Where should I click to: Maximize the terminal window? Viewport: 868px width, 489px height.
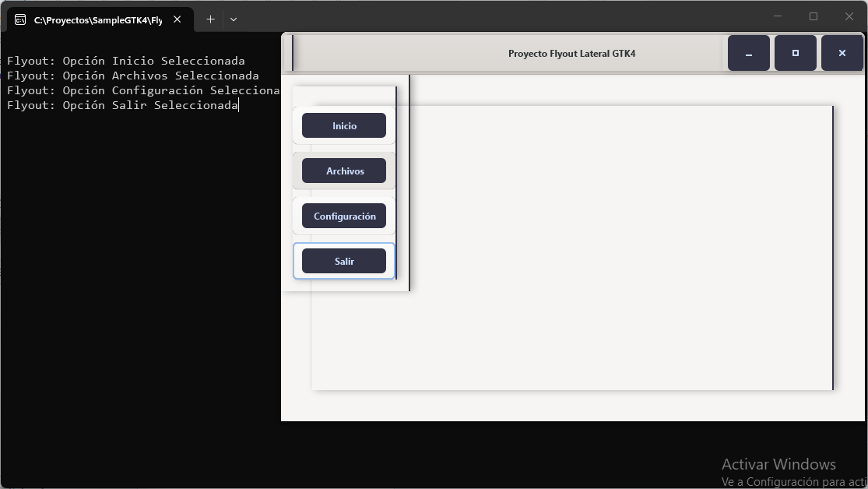pos(814,16)
